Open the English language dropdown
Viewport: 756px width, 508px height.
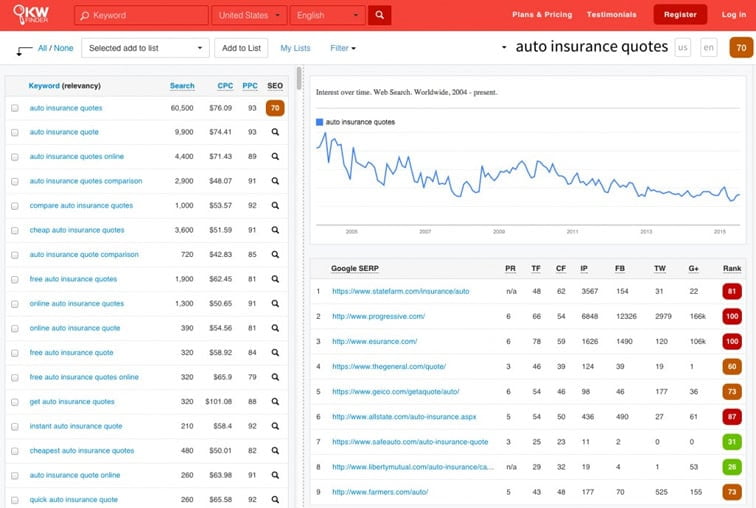(327, 15)
